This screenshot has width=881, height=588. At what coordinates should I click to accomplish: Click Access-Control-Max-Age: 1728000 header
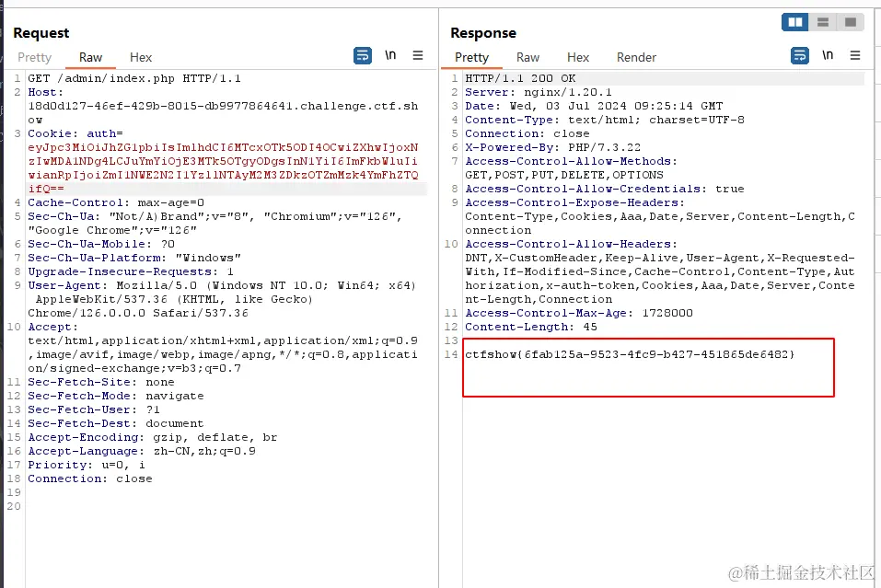[579, 313]
